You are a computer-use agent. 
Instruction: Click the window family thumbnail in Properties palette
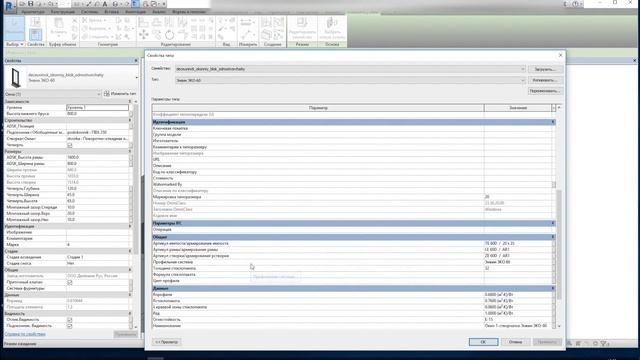point(16,78)
